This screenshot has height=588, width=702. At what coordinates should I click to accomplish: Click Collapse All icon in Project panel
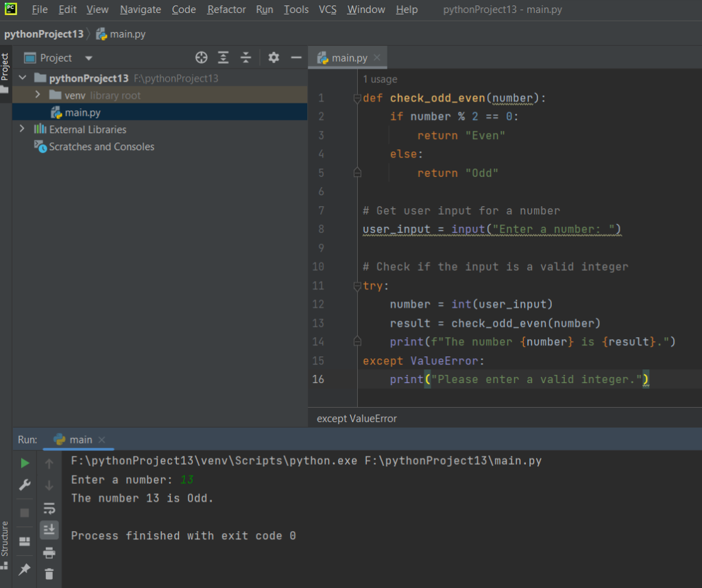click(245, 58)
